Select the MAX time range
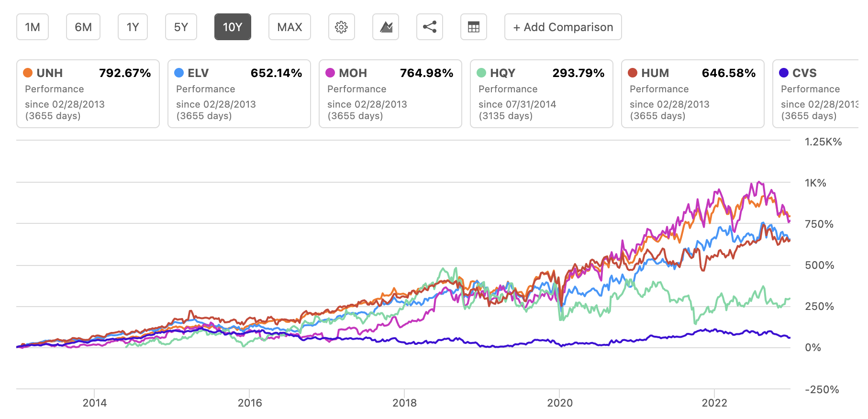868x419 pixels. pos(289,27)
